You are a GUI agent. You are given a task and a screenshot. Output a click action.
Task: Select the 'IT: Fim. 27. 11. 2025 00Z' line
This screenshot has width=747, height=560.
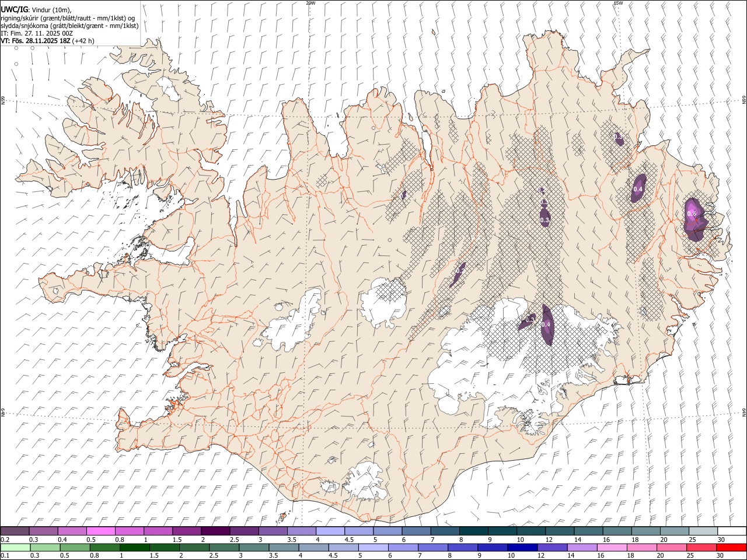tap(37, 33)
